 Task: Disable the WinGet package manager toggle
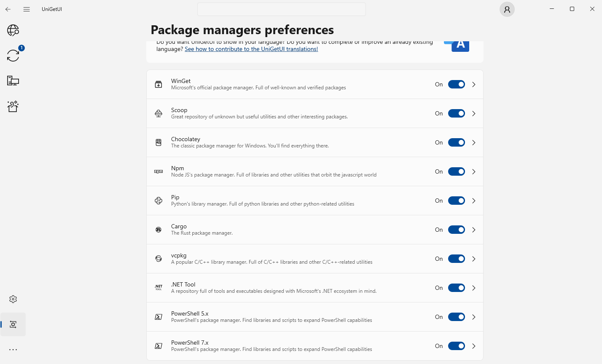pyautogui.click(x=456, y=84)
